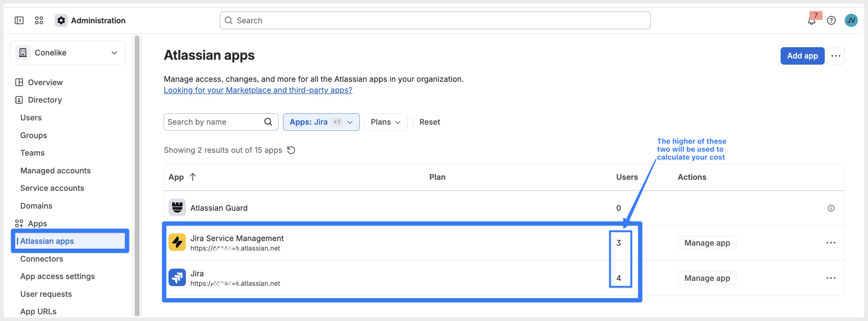Open notifications bell icon
The image size is (868, 321).
point(812,21)
